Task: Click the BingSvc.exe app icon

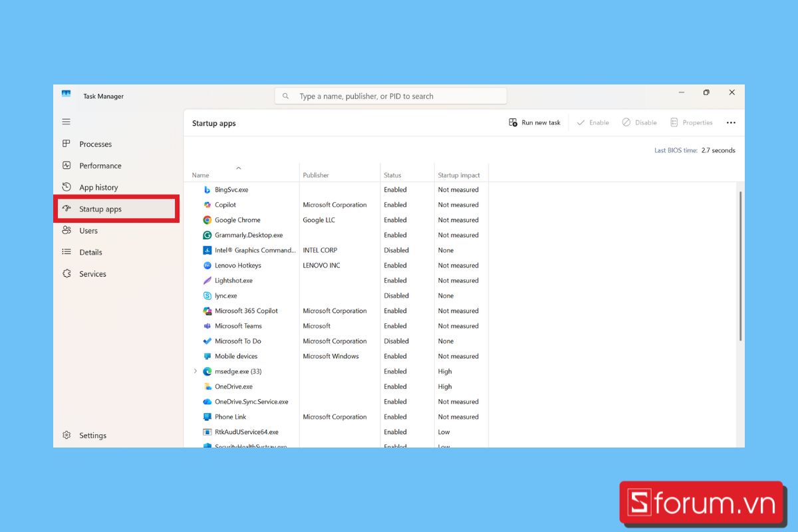Action: click(x=207, y=190)
